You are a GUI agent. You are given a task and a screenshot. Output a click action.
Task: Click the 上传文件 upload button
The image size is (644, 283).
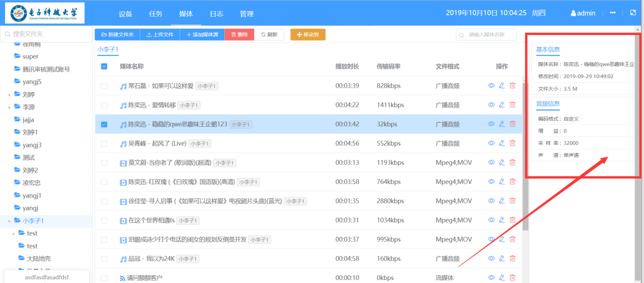160,34
